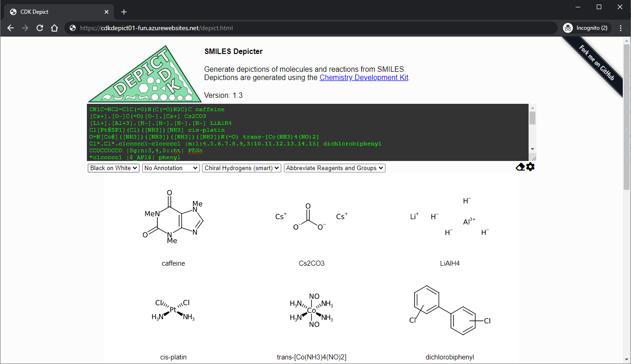
Task: Click the caffeine SMILES line in editor
Action: [x=157, y=110]
